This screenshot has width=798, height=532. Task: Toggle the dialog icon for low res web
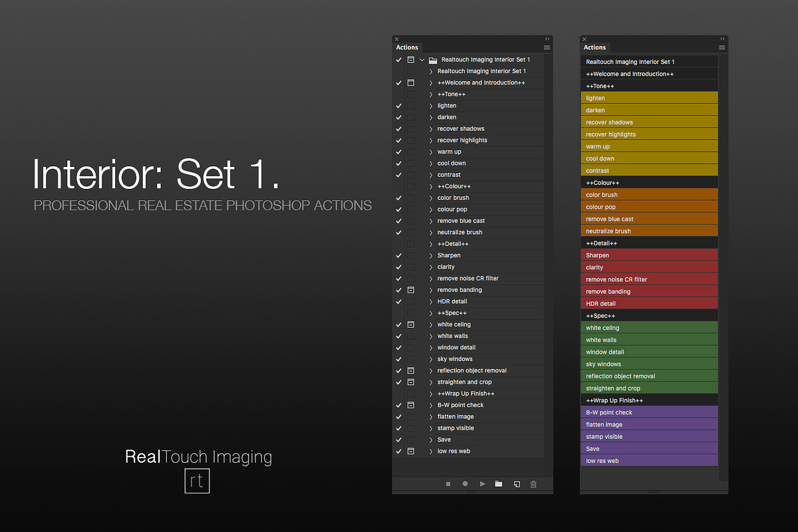pos(410,452)
